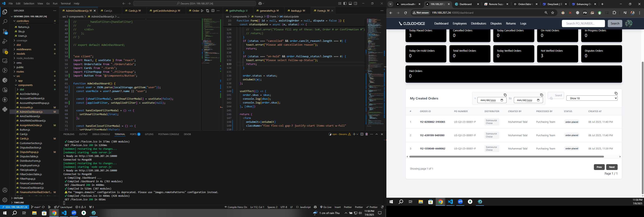Split the left editor group to the right

pyautogui.click(x=213, y=11)
